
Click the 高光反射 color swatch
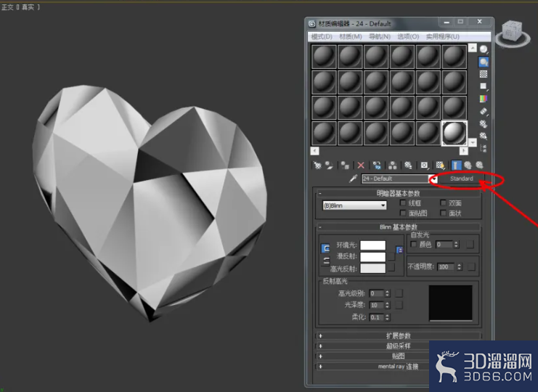[x=373, y=268]
